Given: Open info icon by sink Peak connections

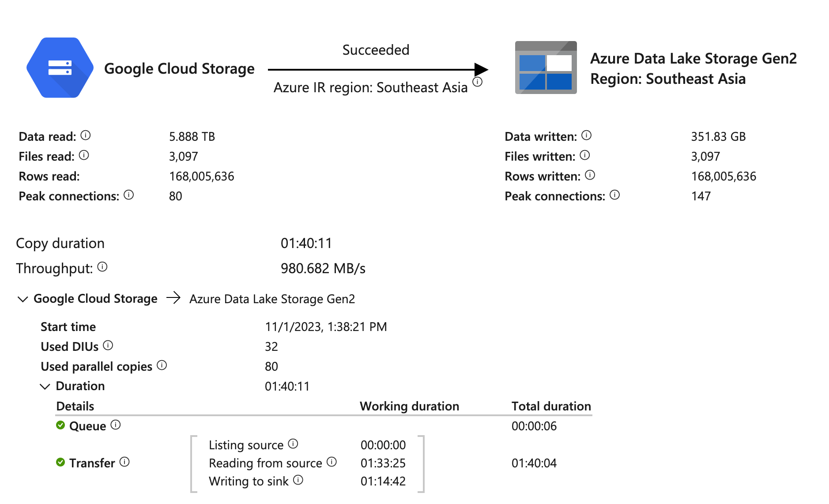Looking at the screenshot, I should pos(615,195).
